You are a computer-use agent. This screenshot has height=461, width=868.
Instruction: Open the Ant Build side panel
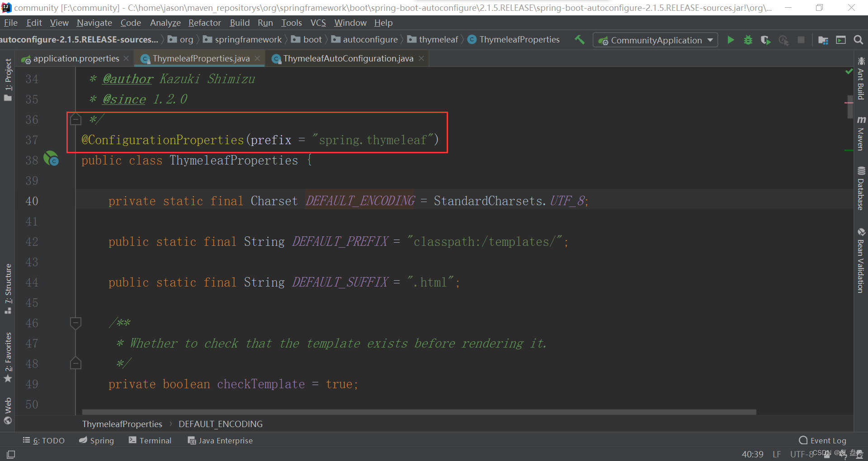pos(861,78)
